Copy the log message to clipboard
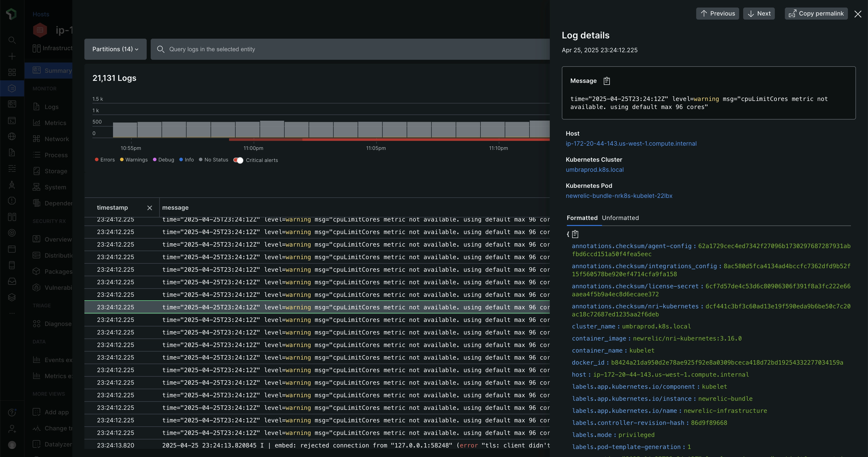The height and width of the screenshot is (457, 868). (607, 81)
